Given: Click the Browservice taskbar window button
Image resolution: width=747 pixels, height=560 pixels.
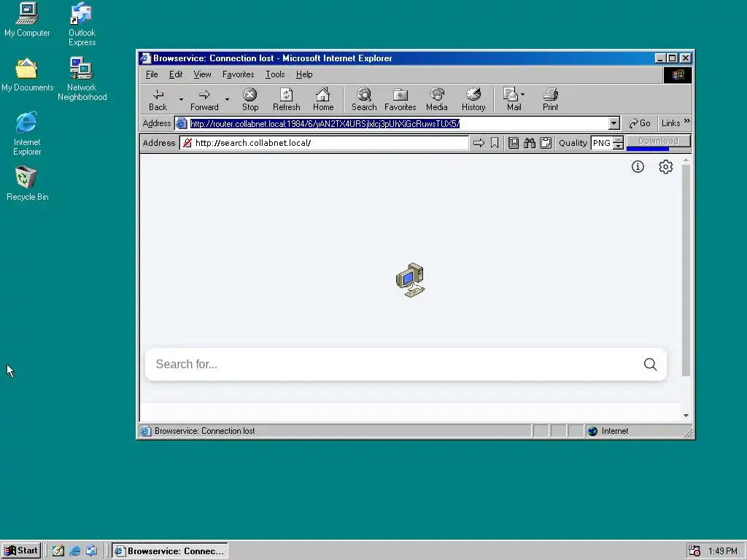Looking at the screenshot, I should point(170,551).
